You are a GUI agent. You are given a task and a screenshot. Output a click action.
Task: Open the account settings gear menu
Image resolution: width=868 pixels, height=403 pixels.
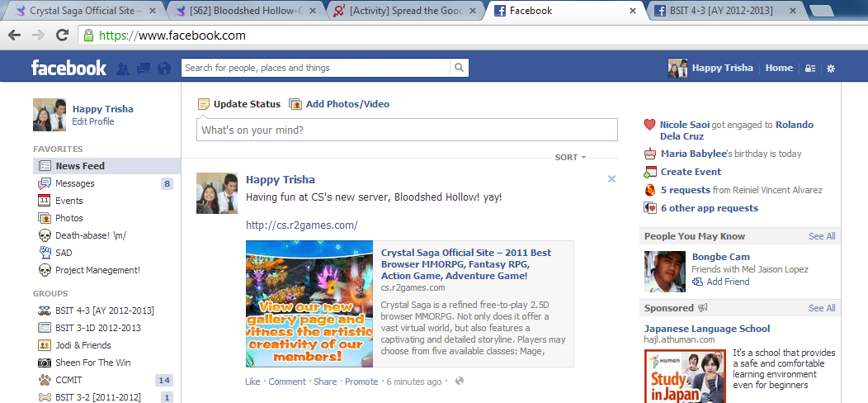tap(831, 69)
